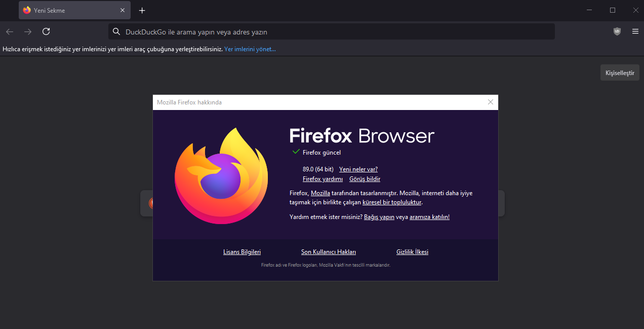Open a new tab with the plus icon

coord(142,10)
